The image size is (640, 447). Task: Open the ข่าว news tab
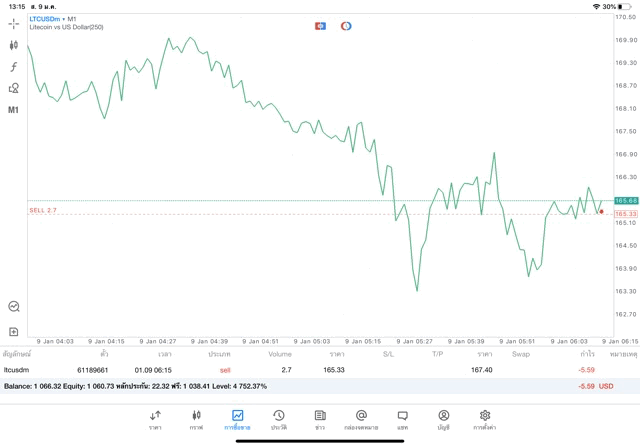pyautogui.click(x=319, y=419)
